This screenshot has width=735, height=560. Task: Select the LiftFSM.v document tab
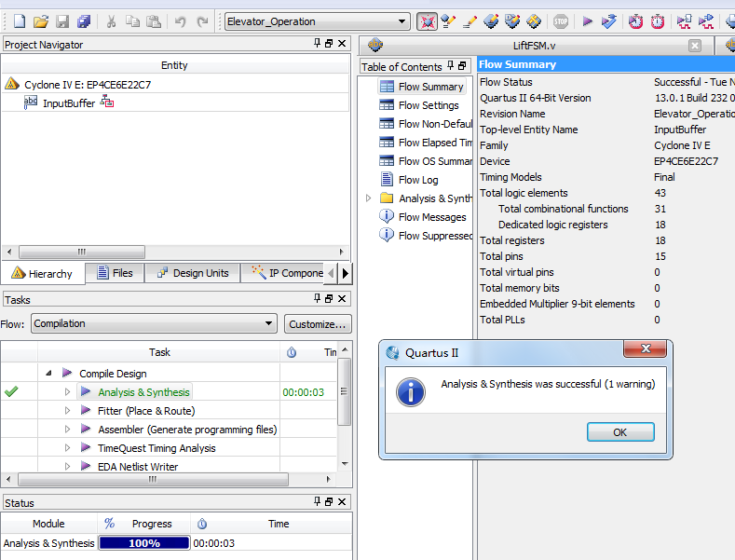pyautogui.click(x=534, y=46)
